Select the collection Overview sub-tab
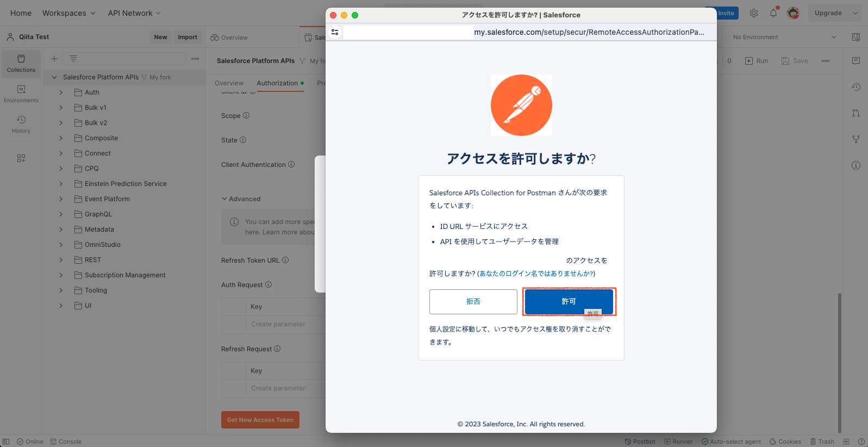This screenshot has width=868, height=447. 229,83
